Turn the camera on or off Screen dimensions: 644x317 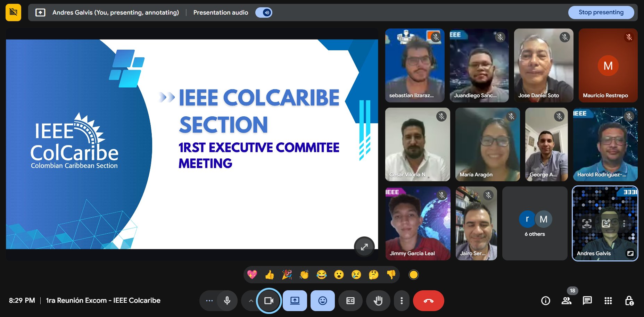click(x=269, y=301)
